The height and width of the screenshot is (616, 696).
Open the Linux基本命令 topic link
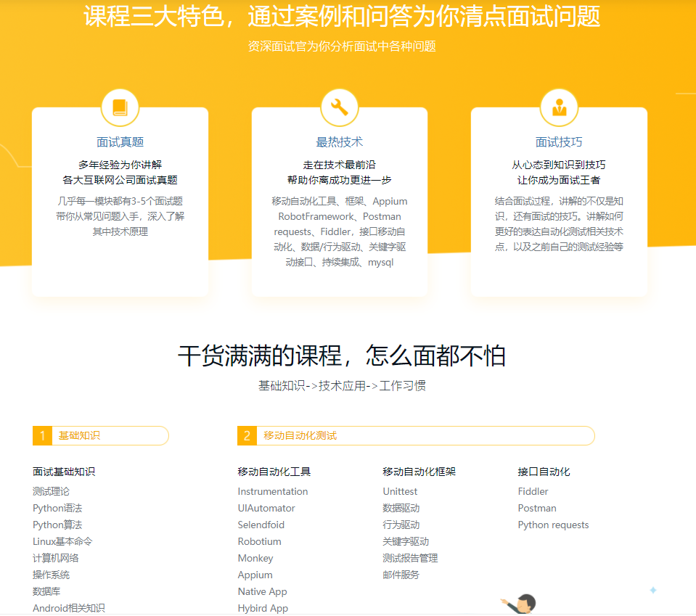click(62, 541)
